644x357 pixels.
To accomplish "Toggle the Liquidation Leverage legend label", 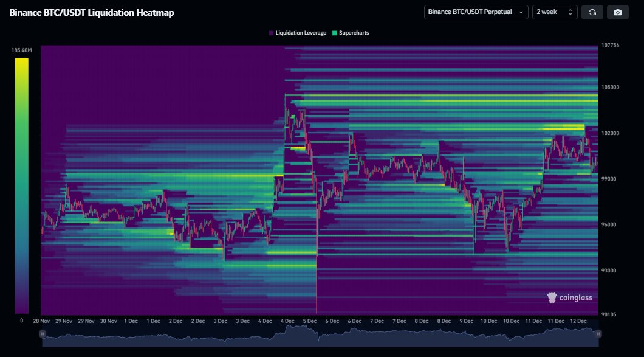I will 301,33.
